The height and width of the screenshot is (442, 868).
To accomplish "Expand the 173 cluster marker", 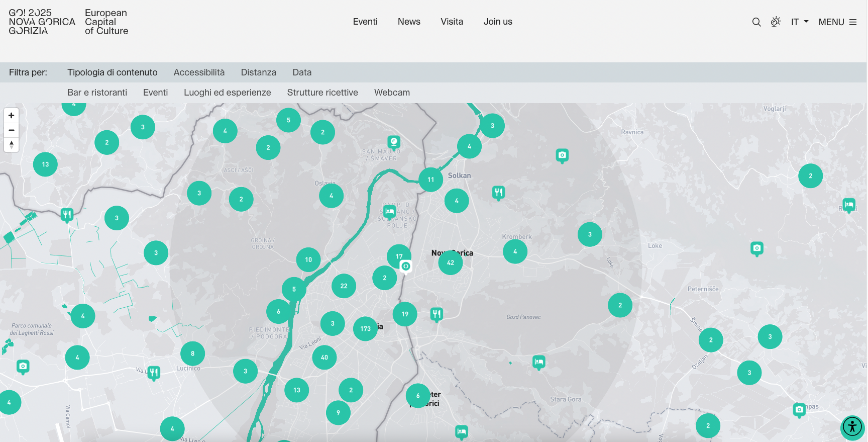I will 365,329.
